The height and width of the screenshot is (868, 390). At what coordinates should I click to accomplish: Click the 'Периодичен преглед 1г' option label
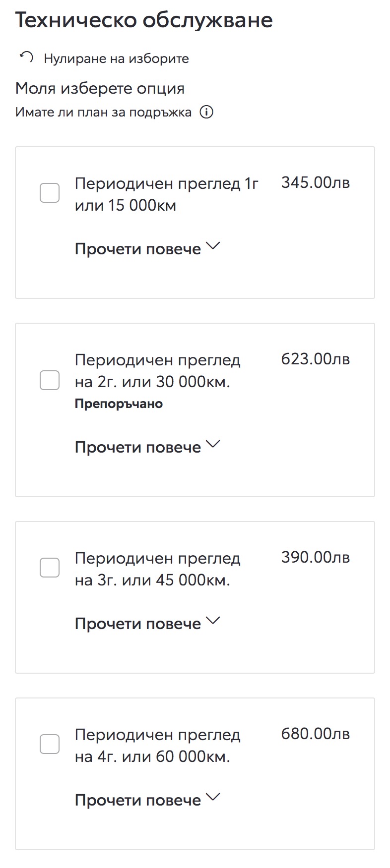pyautogui.click(x=166, y=194)
